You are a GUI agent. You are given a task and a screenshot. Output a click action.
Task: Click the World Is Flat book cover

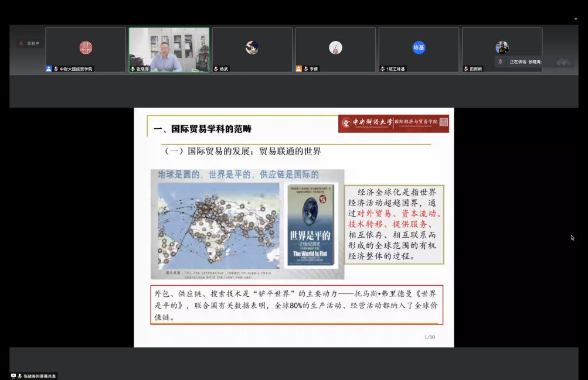(310, 225)
